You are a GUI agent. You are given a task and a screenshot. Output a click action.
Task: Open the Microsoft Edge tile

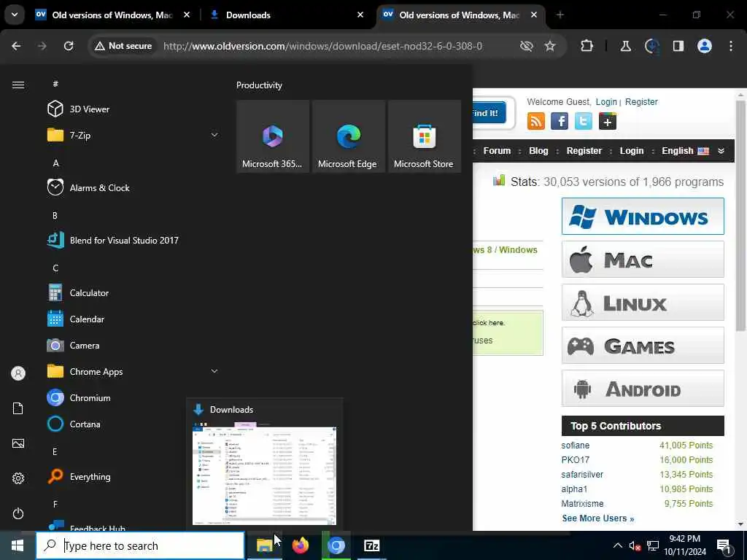pyautogui.click(x=348, y=136)
